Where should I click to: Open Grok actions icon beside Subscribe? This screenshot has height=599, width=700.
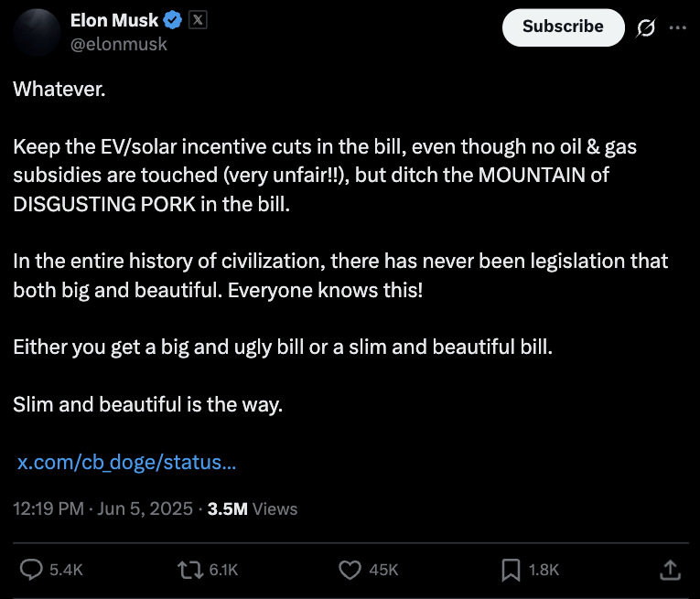pos(645,27)
